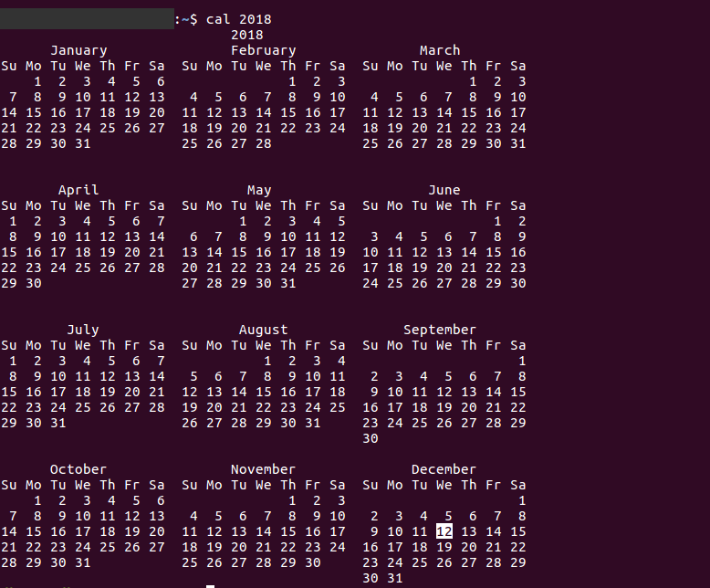The height and width of the screenshot is (588, 710).
Task: Click date 31 in January
Action: click(x=83, y=143)
